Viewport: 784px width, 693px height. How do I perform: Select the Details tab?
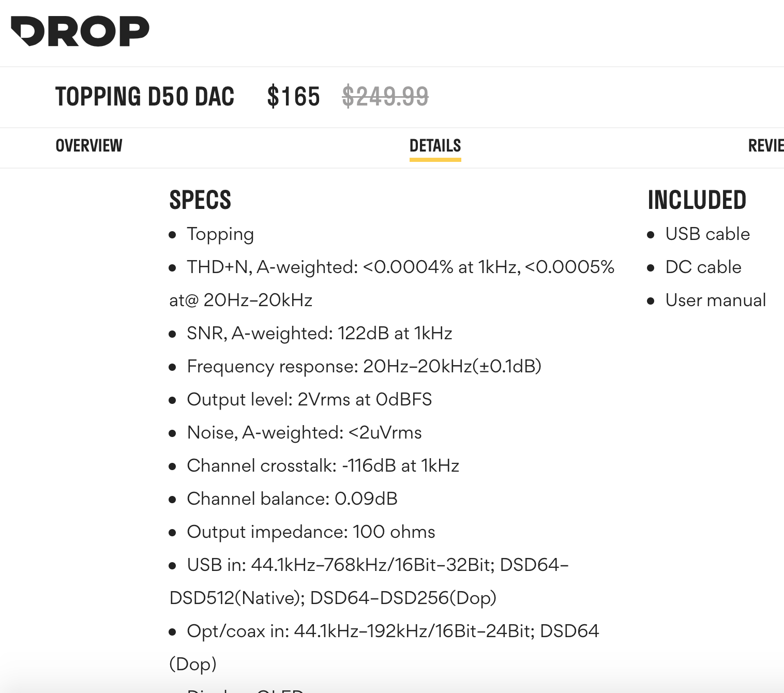435,146
